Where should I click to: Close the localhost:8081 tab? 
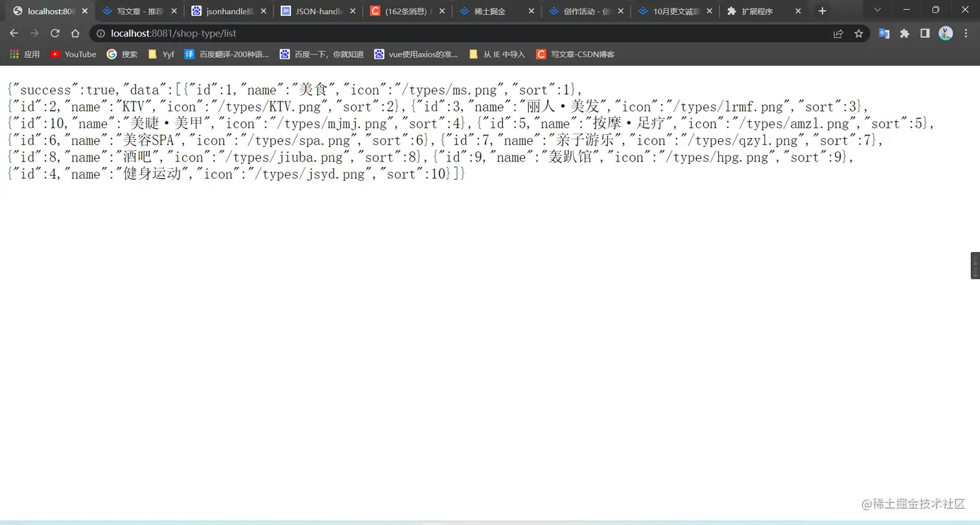click(x=85, y=11)
